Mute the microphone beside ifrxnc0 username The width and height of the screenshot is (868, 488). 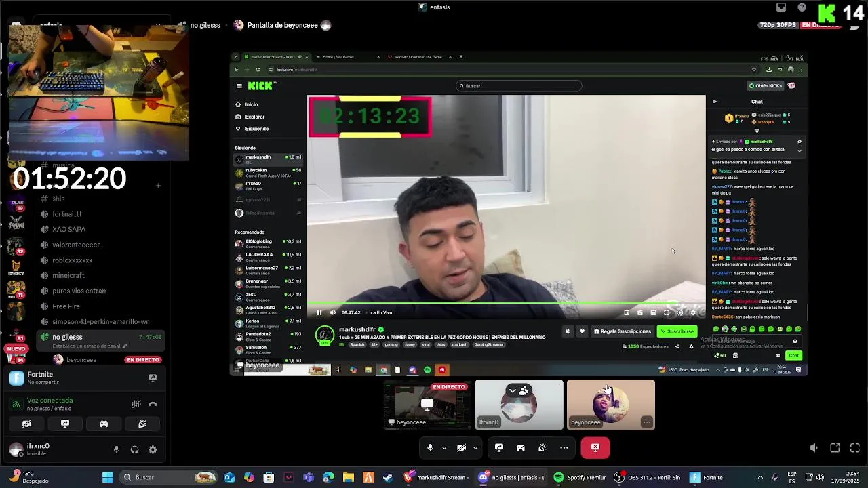pos(117,449)
